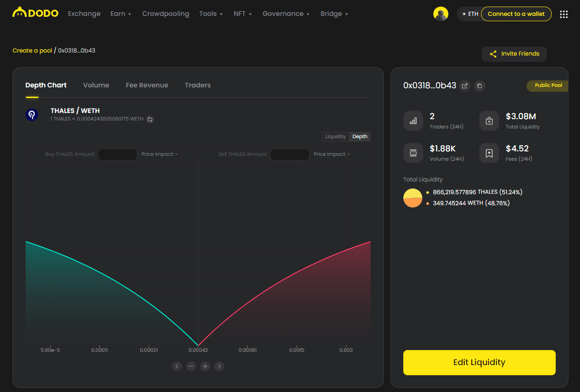Switch chart to Depth view
Screen dimensions: 580x392
click(x=360, y=136)
